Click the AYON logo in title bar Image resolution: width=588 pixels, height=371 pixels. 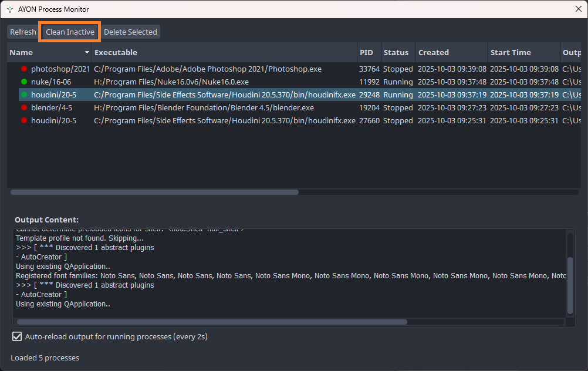click(10, 9)
